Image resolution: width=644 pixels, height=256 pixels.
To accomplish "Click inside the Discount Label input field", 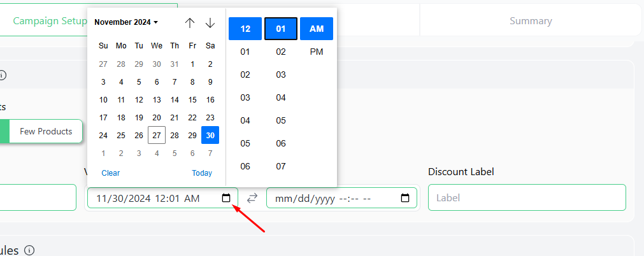I will (x=527, y=197).
